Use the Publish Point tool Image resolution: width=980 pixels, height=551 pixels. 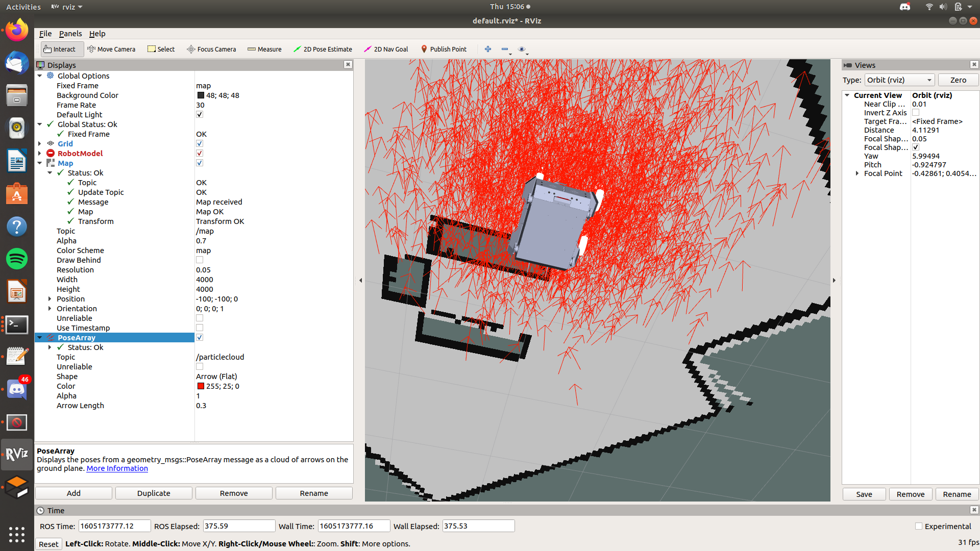[x=444, y=49]
